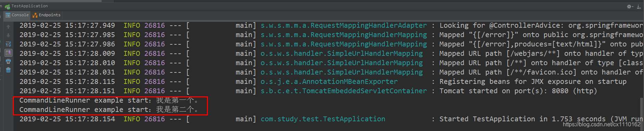Image resolution: width=644 pixels, height=131 pixels.
Task: Click the Spring Boot TestApplication icon
Action: click(x=7, y=6)
